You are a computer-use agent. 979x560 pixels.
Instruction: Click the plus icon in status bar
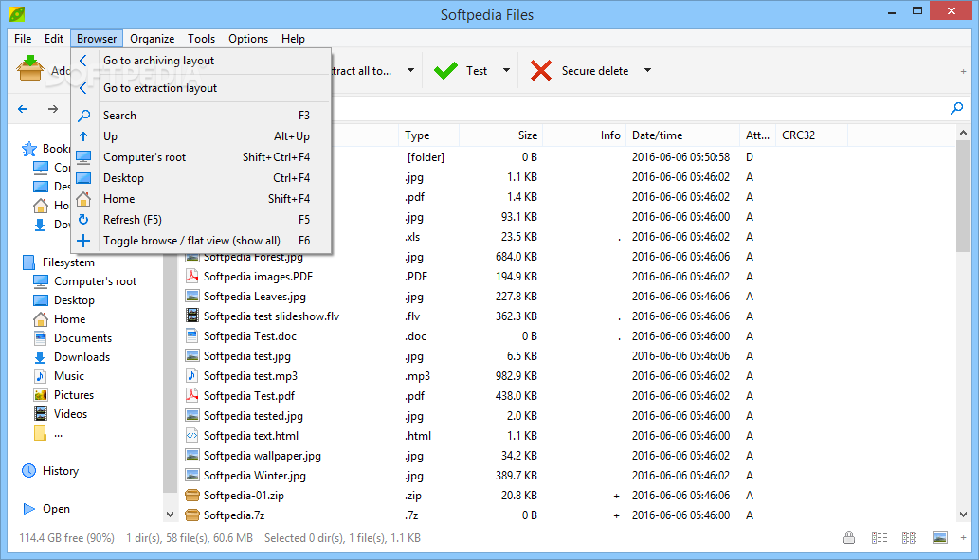963,537
